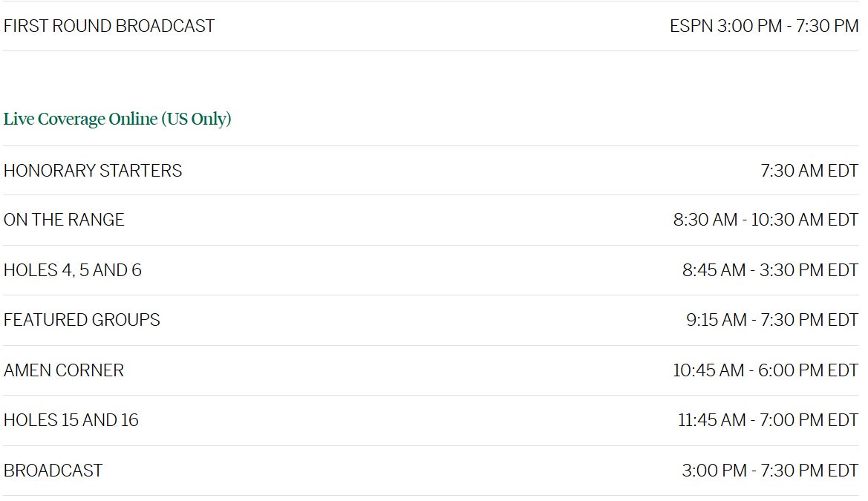Click the 8:30 AM - 10:30 AM EDT time
The height and width of the screenshot is (501, 868).
[x=766, y=220]
